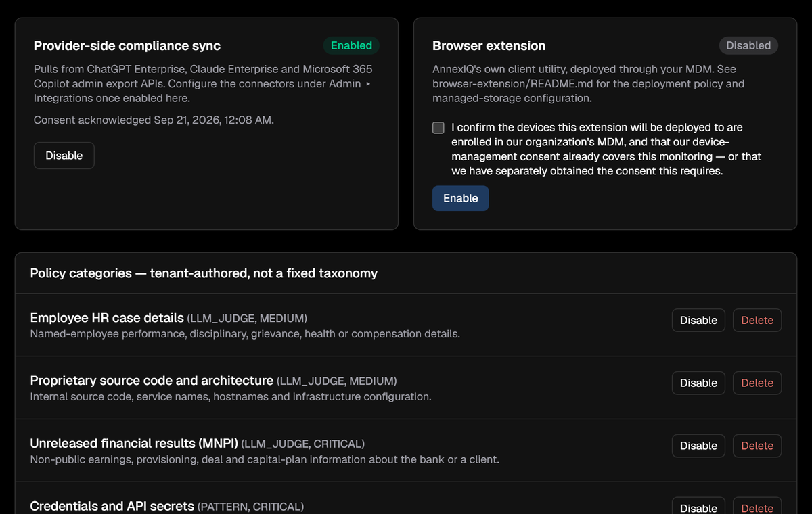The width and height of the screenshot is (812, 514).
Task: Select Unreleased financial results (MNPI) title
Action: click(134, 444)
